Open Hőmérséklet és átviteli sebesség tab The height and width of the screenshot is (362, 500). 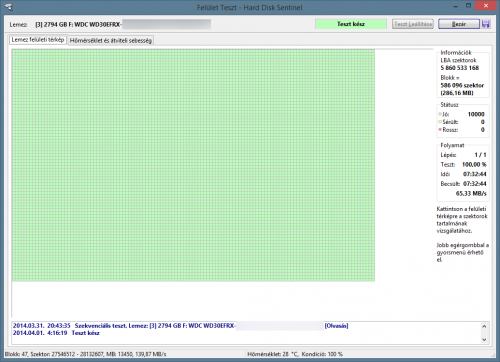111,41
